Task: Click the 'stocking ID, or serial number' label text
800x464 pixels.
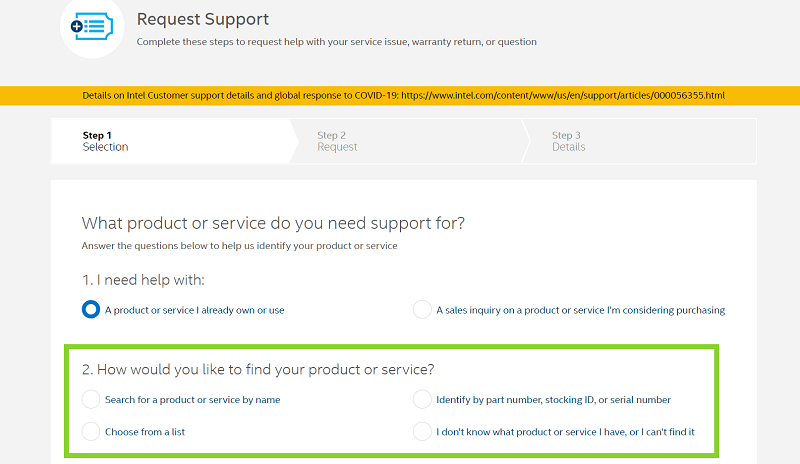Action: coord(608,400)
